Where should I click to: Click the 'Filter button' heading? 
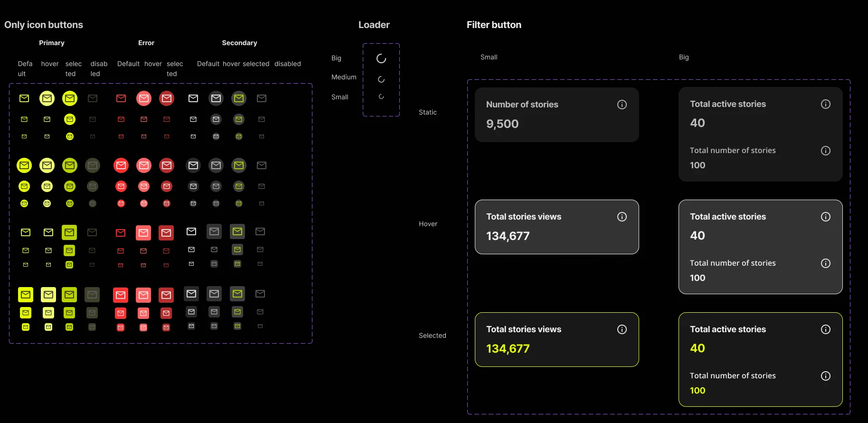pos(494,25)
